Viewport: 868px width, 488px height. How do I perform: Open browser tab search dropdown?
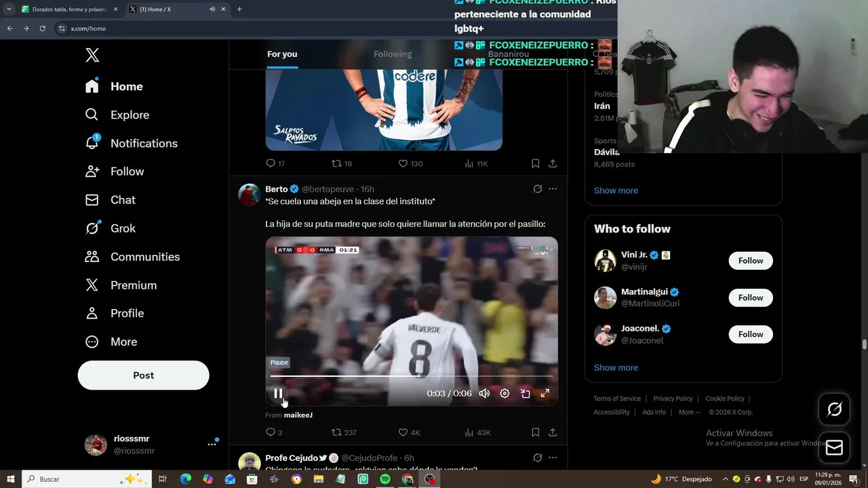tap(9, 9)
